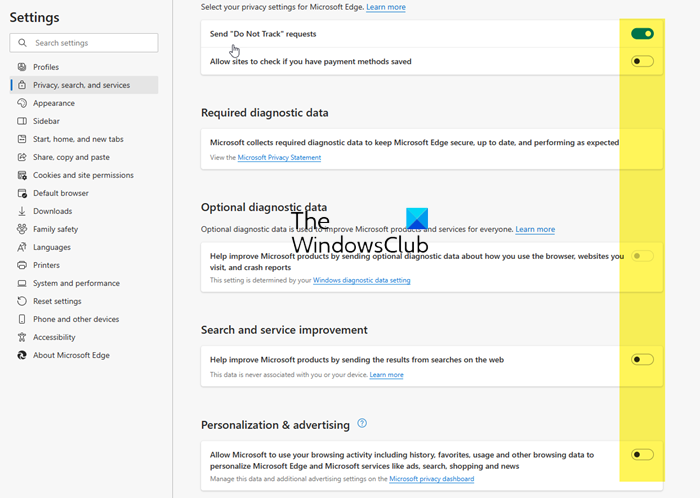Open Start, home, and new tabs

84,139
